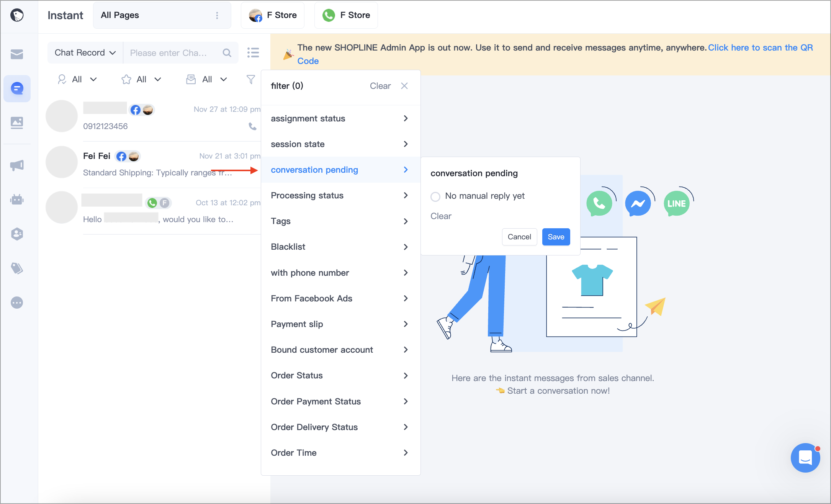
Task: Click the funnel filter icon
Action: tap(250, 79)
